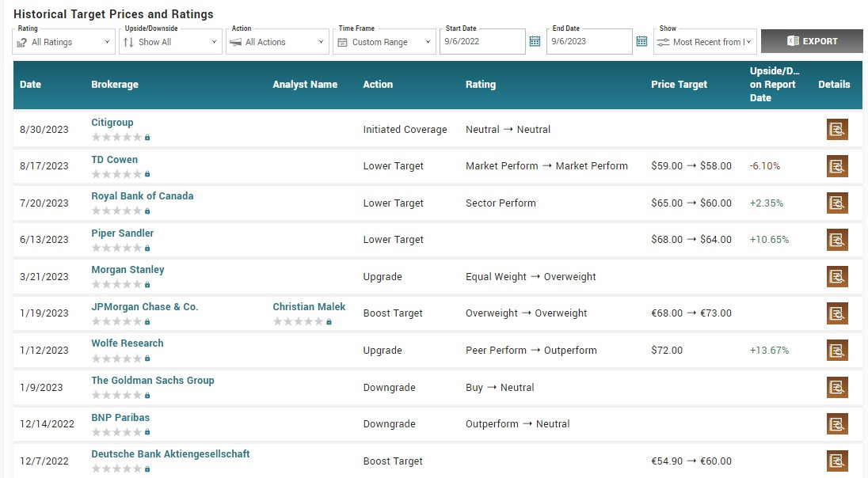Screen dimensions: 868x478
Task: Open the Upside/Downside dropdown
Action: click(x=170, y=42)
